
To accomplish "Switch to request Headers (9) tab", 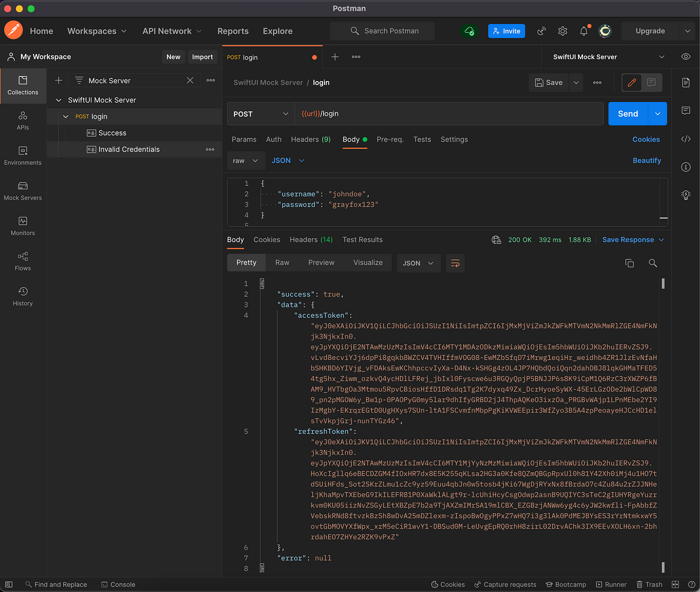I will pyautogui.click(x=311, y=139).
